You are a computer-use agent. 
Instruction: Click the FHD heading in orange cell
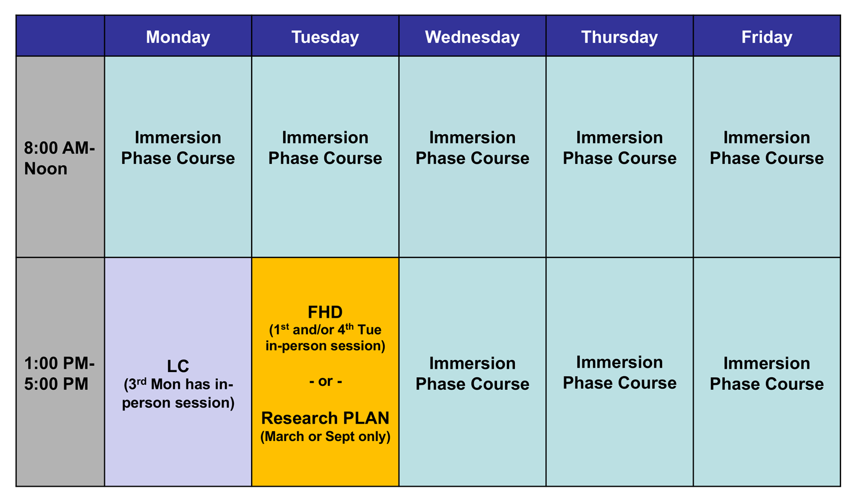coord(325,312)
